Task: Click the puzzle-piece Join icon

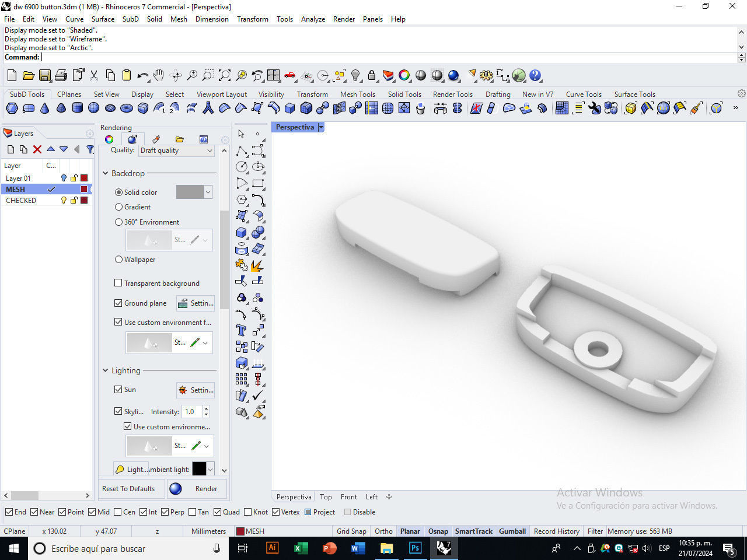Action: (x=242, y=266)
